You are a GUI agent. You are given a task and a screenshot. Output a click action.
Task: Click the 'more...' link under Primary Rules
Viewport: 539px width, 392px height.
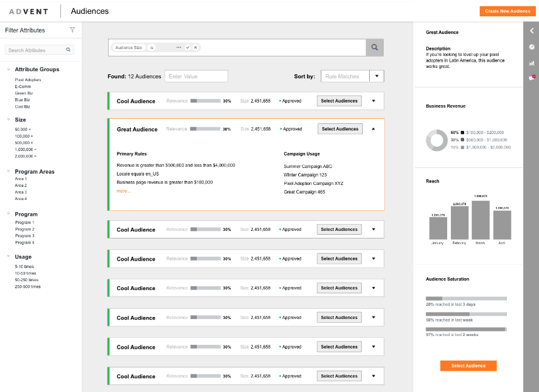[x=123, y=191]
